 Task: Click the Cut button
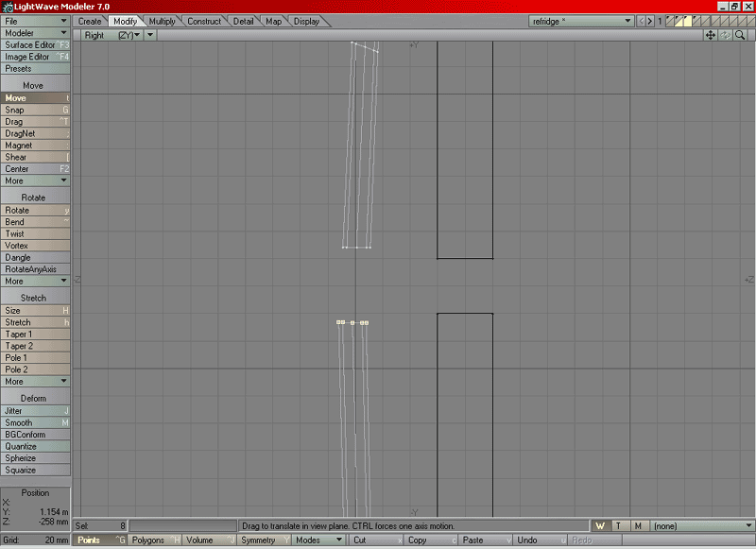(375, 540)
